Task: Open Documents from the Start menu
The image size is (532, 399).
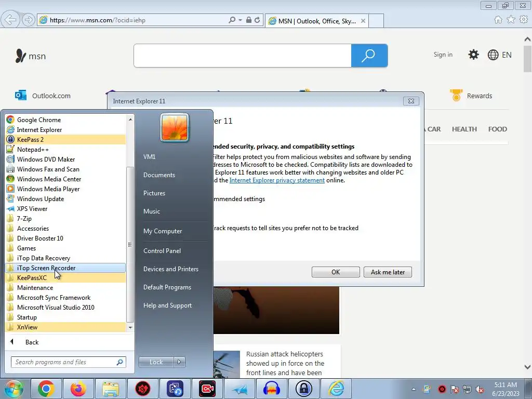Action: [x=159, y=175]
